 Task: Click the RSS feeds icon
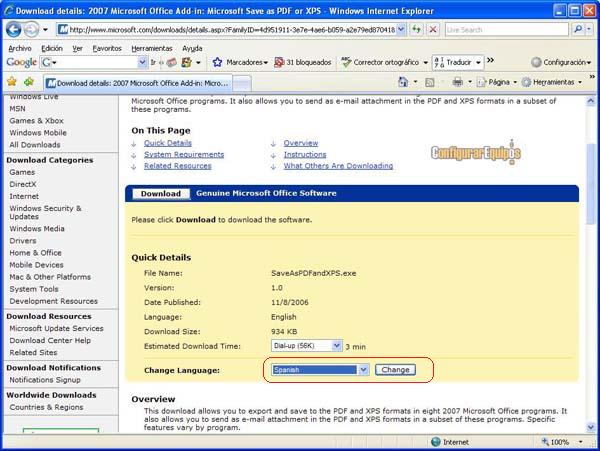[430, 82]
